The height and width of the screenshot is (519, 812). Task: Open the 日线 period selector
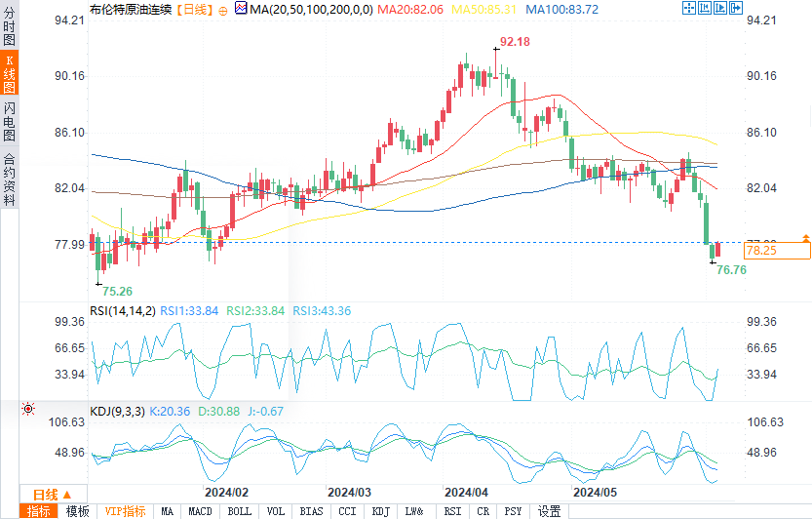click(x=53, y=494)
